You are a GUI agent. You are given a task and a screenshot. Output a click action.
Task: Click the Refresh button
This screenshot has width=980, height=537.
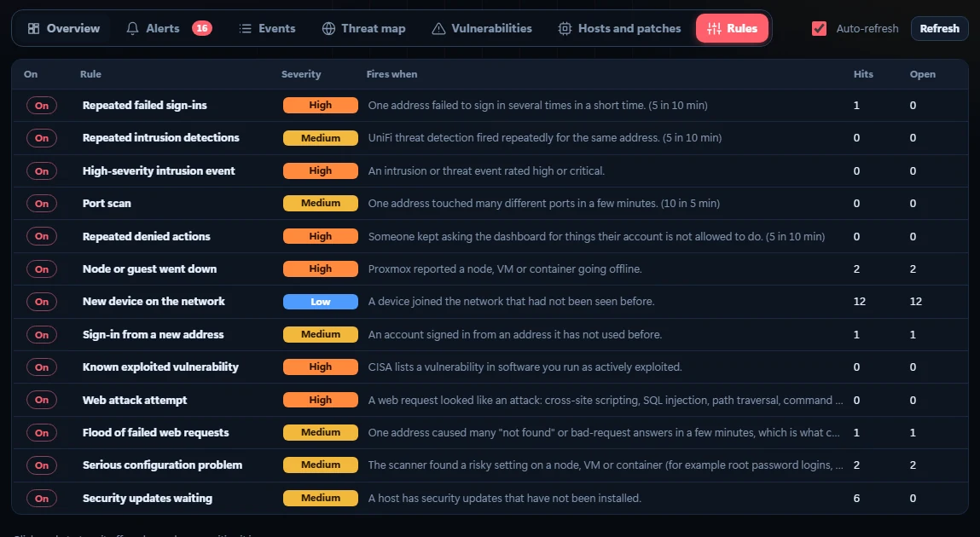[939, 29]
